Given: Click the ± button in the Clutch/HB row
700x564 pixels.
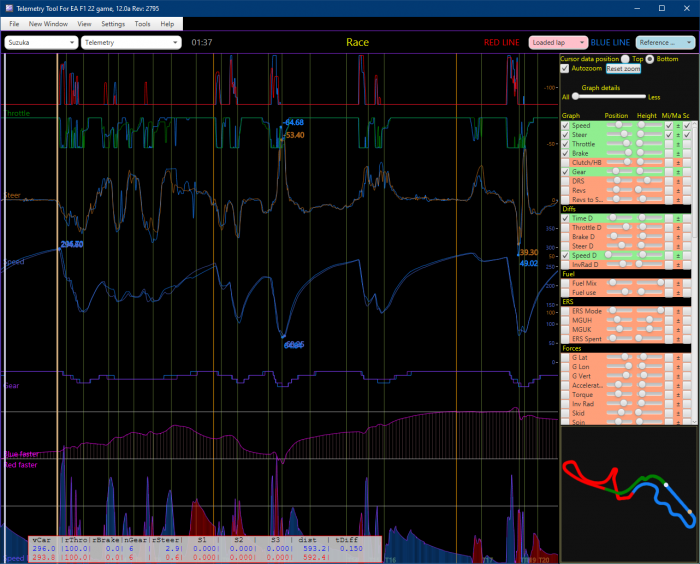Looking at the screenshot, I should point(678,163).
